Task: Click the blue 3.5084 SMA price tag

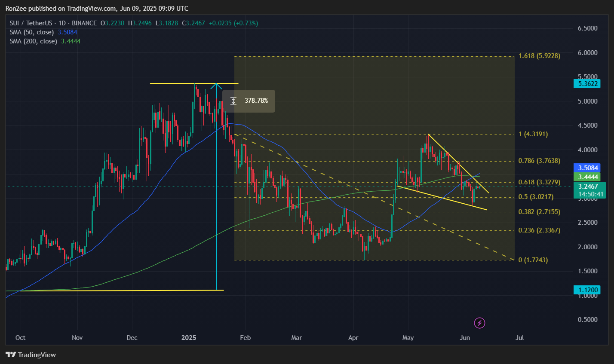Action: coord(587,168)
